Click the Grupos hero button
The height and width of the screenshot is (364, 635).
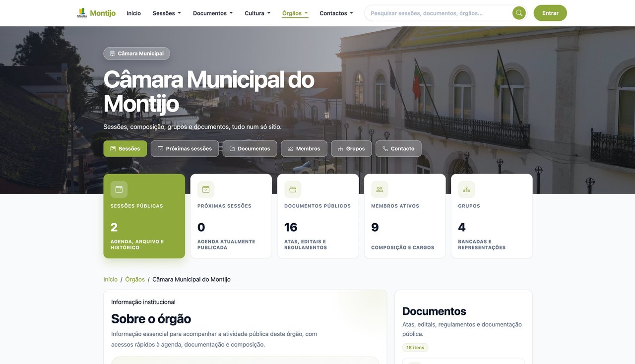pyautogui.click(x=351, y=149)
